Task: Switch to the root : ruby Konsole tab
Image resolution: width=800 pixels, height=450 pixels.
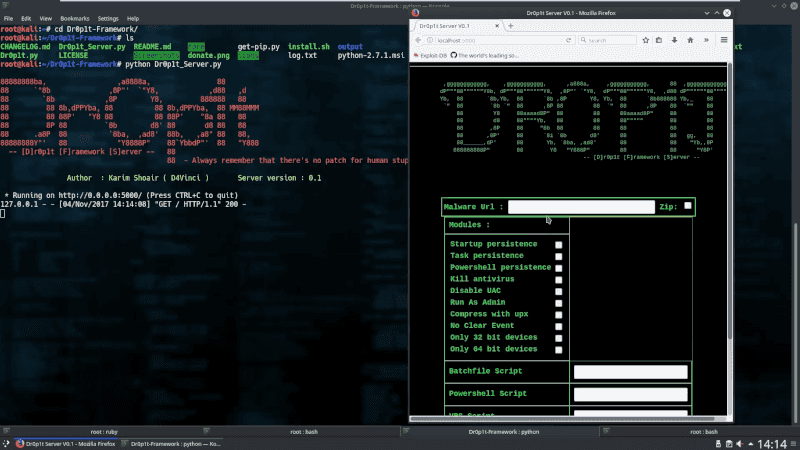Action: (x=104, y=432)
